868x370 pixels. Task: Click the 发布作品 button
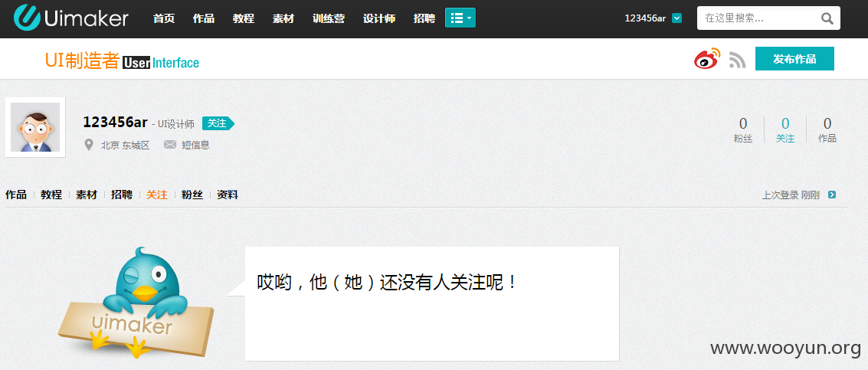click(794, 59)
